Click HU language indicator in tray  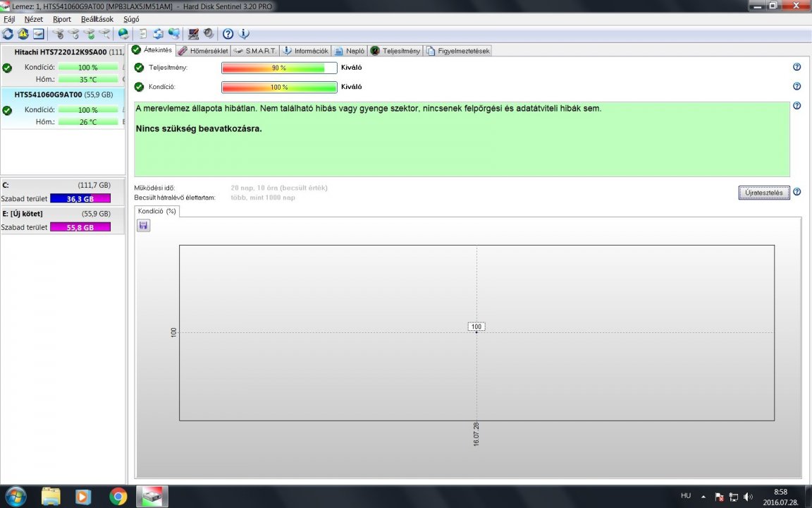(x=686, y=496)
